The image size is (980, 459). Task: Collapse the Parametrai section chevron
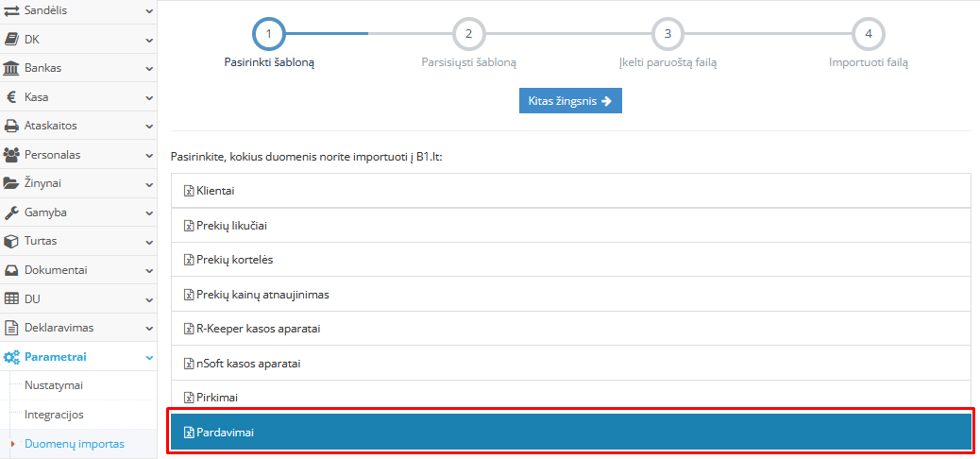(x=149, y=357)
